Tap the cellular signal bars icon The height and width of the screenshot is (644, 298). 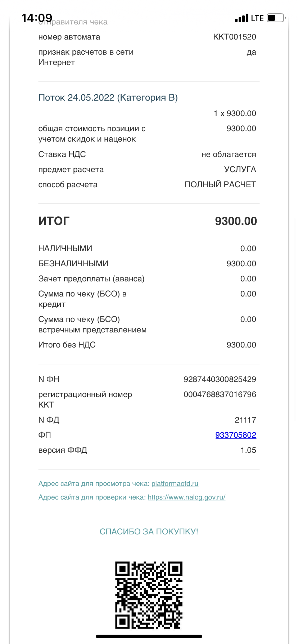click(241, 18)
